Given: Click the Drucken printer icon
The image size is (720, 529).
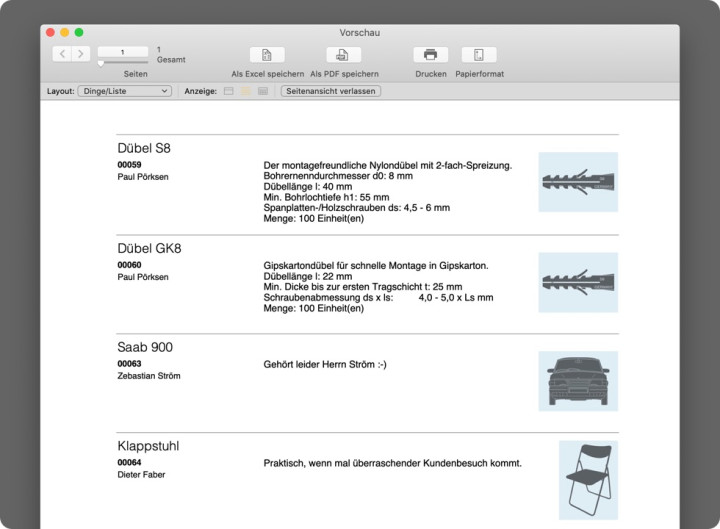Looking at the screenshot, I should [430, 55].
